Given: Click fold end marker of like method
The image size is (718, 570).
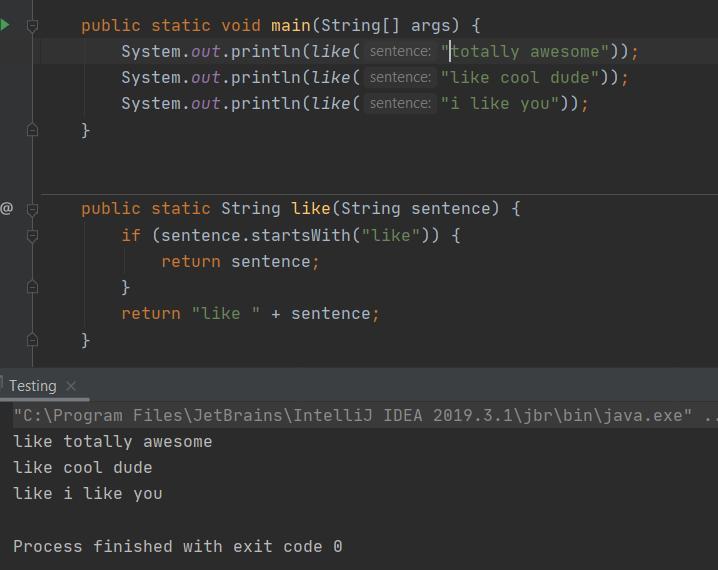Looking at the screenshot, I should pyautogui.click(x=32, y=340).
